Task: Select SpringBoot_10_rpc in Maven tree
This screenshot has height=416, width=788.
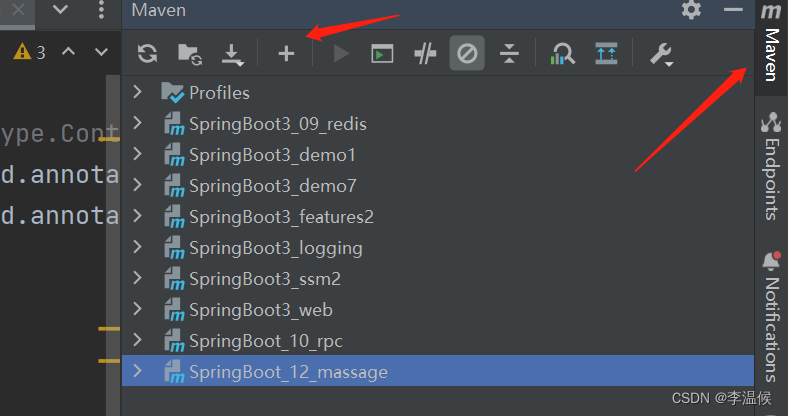Action: tap(266, 342)
